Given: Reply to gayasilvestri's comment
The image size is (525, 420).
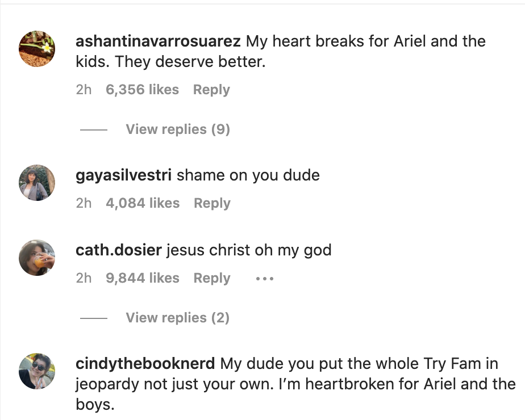Looking at the screenshot, I should tap(212, 203).
